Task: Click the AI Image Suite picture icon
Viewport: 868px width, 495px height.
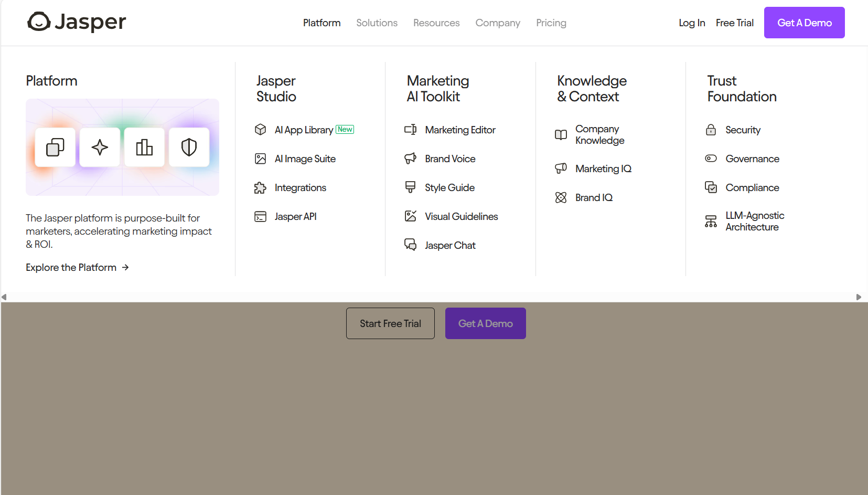Action: pyautogui.click(x=260, y=159)
